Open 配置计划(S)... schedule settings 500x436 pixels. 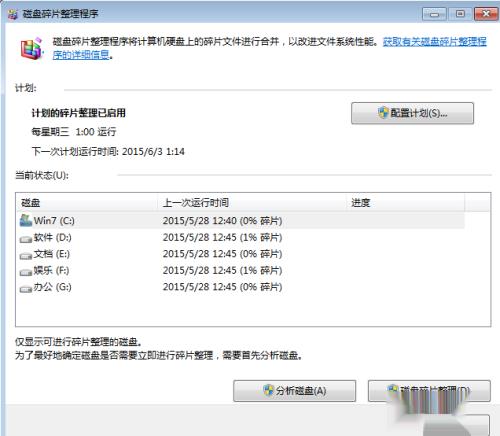412,113
